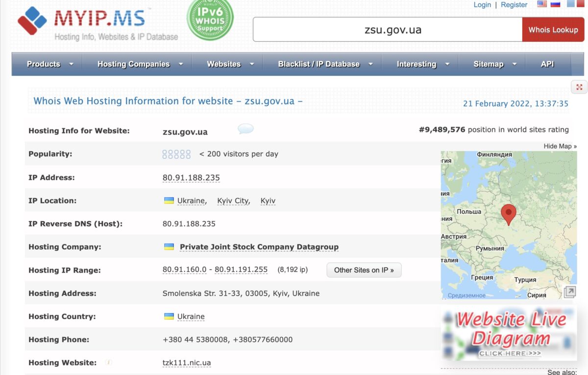Click the red location pin on the map

[509, 215]
